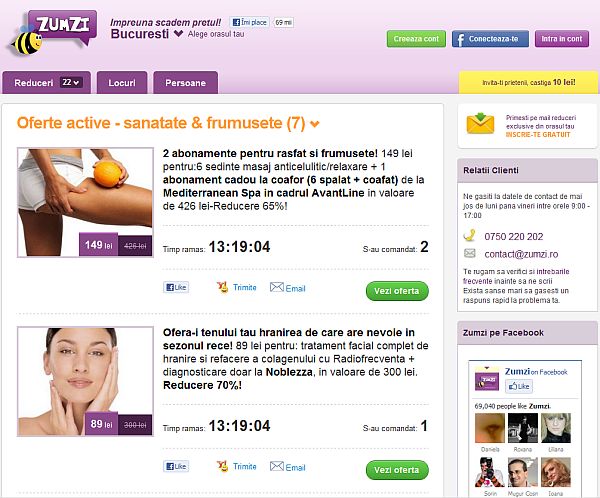Click the Zumzi bee logo
600x498 pixels.
(52, 33)
